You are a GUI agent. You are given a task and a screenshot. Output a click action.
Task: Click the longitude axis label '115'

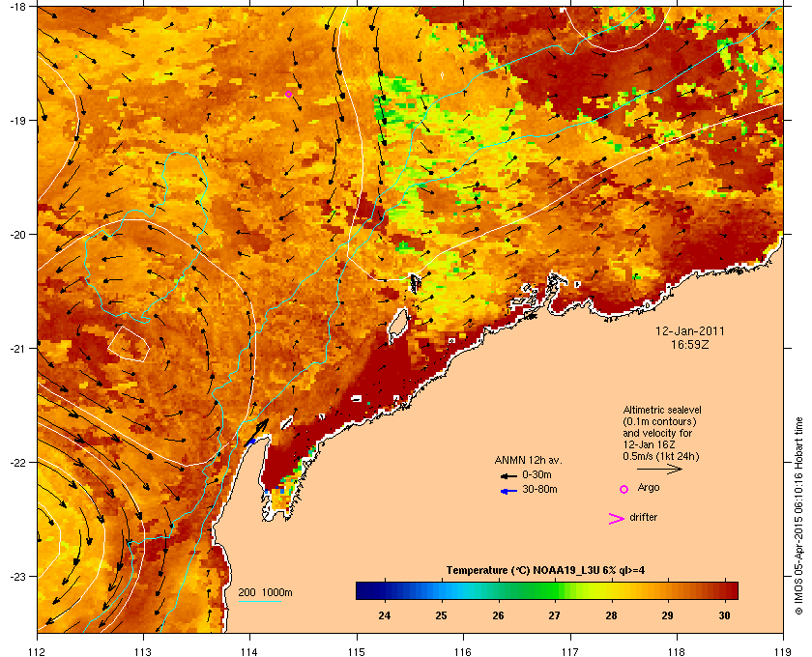pos(357,652)
